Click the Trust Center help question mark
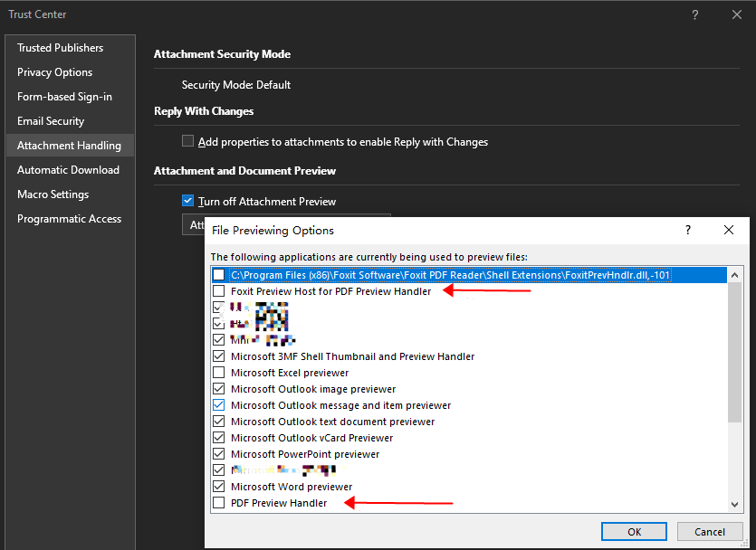 pos(694,15)
